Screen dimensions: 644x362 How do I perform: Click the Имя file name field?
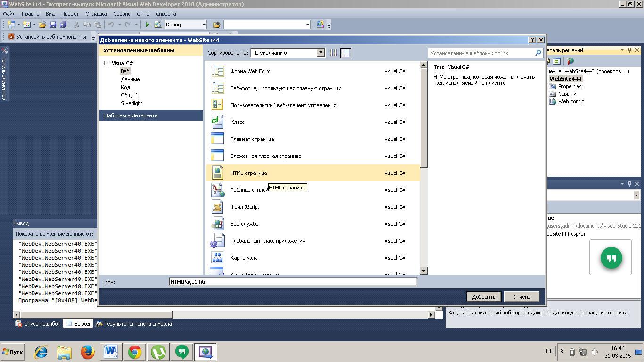pos(293,282)
